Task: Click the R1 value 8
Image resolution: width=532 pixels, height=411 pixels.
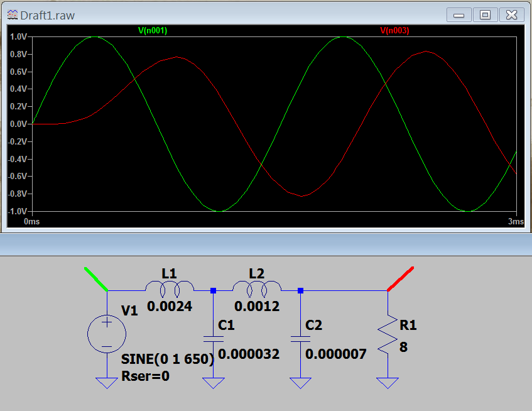Action: [403, 347]
